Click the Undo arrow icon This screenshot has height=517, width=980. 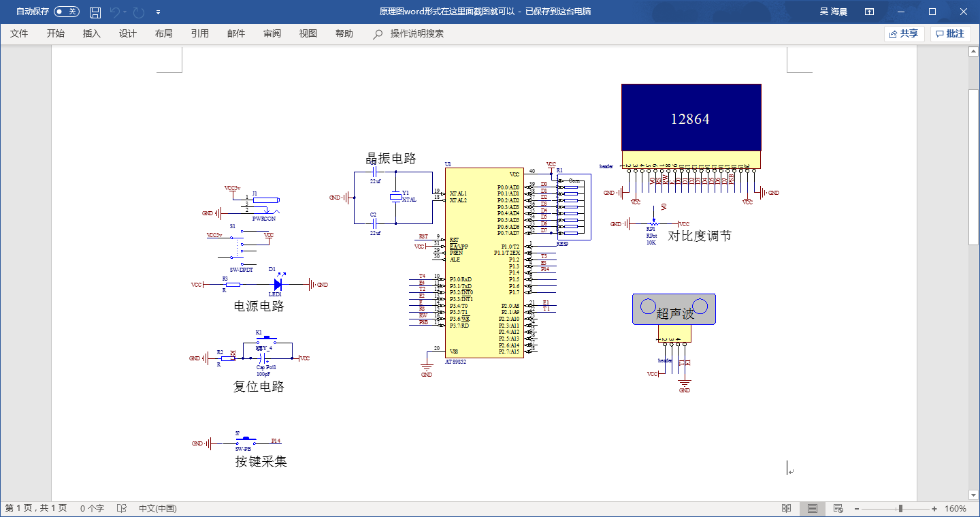click(x=115, y=12)
